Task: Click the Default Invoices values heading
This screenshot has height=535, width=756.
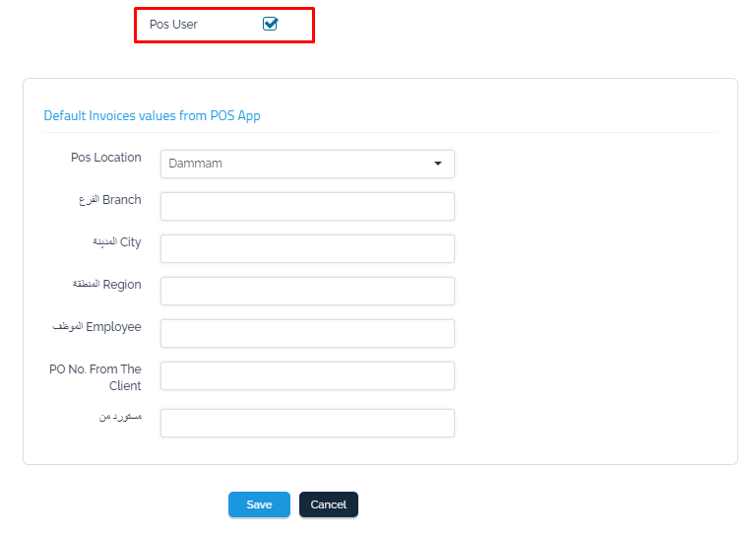Action: (x=152, y=115)
